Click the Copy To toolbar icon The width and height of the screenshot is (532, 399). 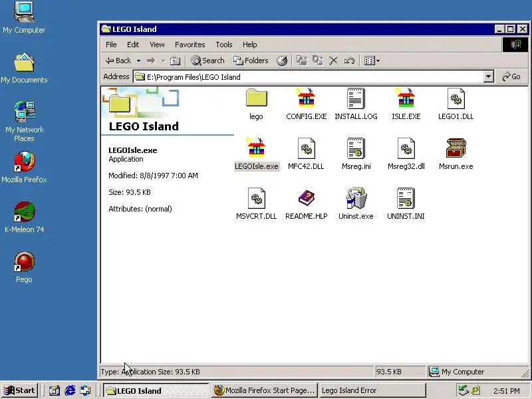(x=318, y=61)
